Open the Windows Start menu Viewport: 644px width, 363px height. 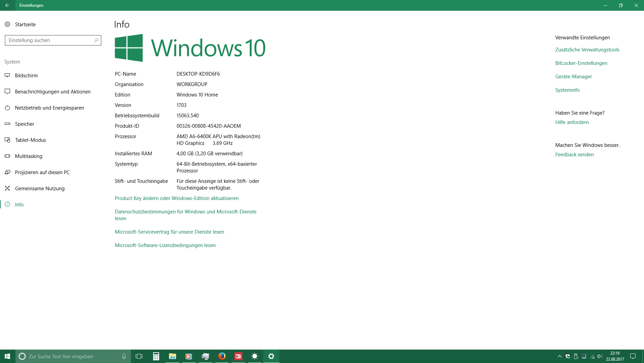point(7,356)
